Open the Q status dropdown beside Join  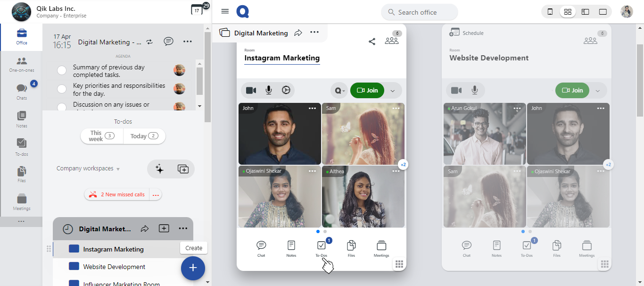coord(340,91)
